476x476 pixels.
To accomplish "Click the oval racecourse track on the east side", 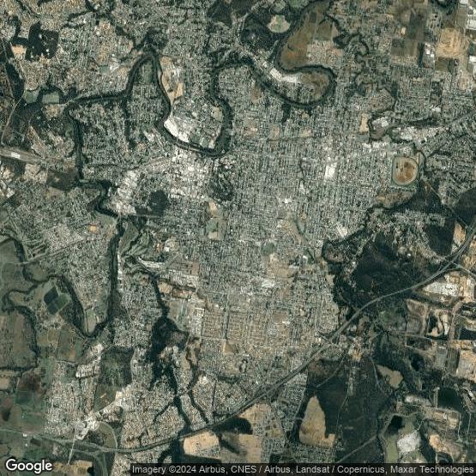I will [x=405, y=171].
